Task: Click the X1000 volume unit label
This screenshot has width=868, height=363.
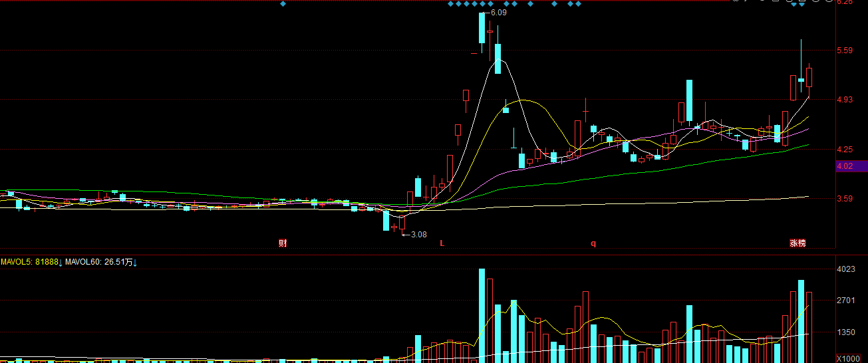Action: (847, 359)
